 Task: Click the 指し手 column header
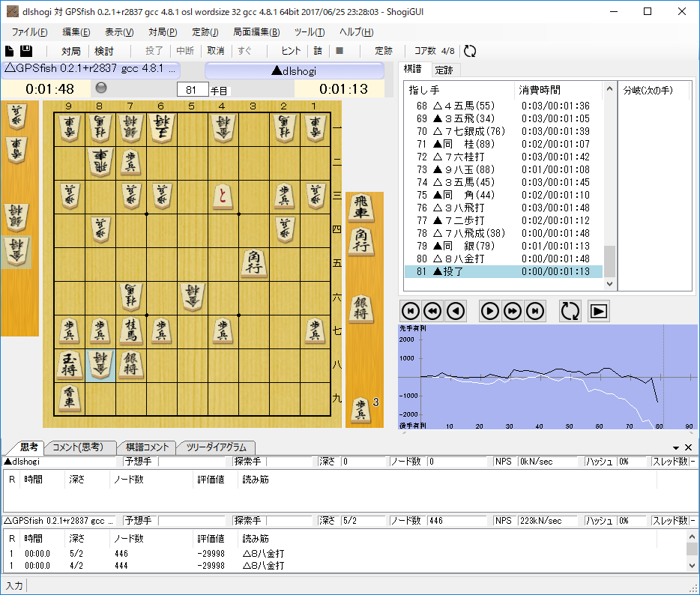click(x=459, y=90)
